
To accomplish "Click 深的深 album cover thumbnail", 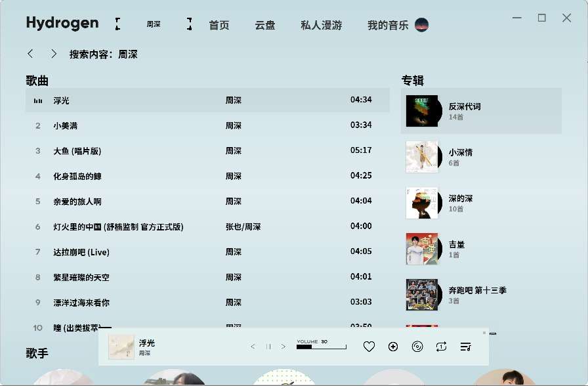I will (x=422, y=203).
